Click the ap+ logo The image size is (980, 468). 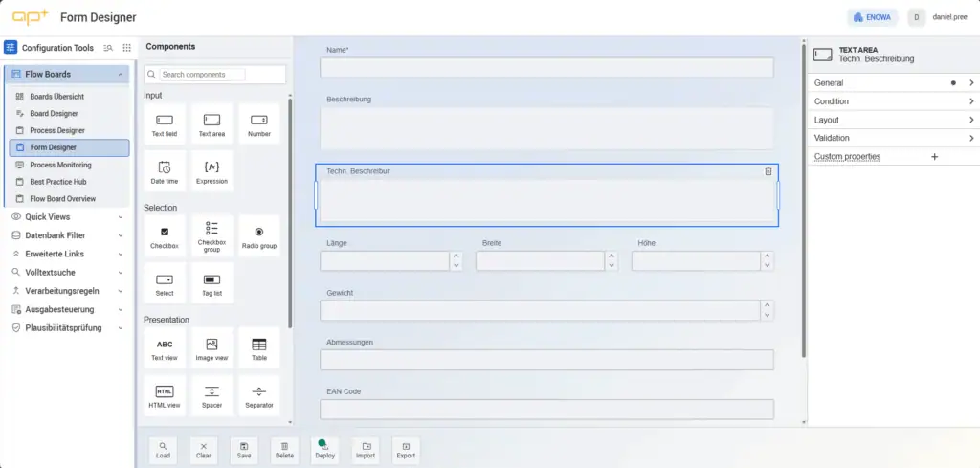tap(30, 17)
